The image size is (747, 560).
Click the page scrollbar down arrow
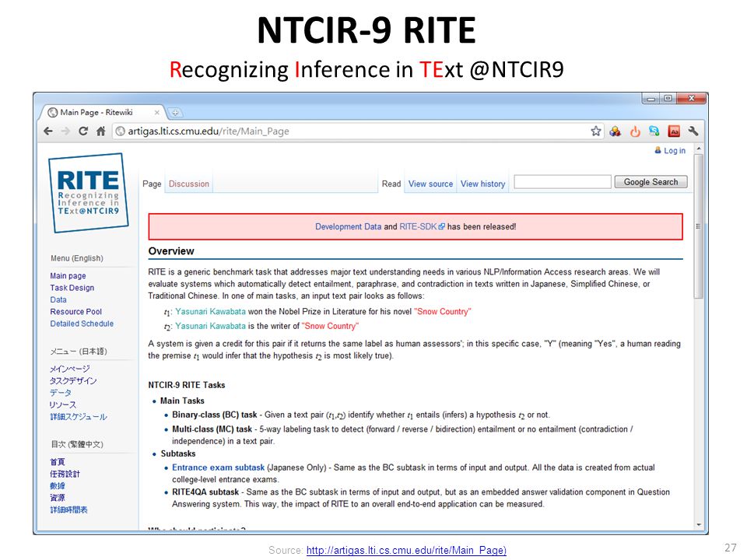(x=699, y=525)
